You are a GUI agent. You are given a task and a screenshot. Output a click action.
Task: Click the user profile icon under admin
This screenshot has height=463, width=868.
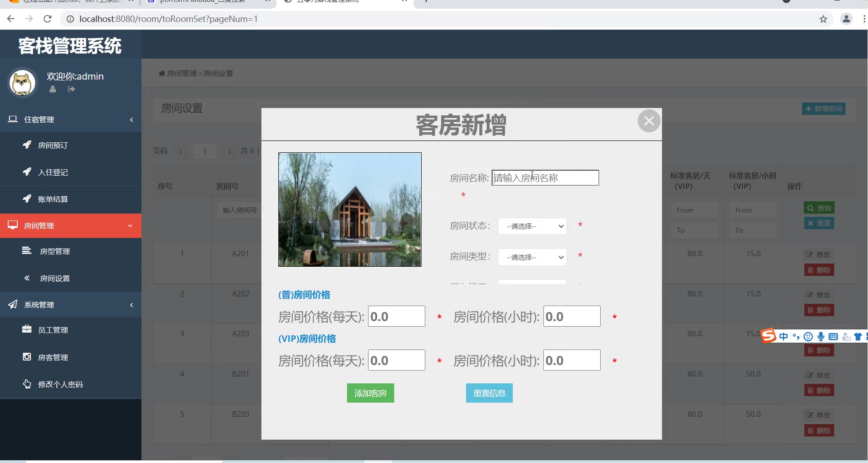[53, 89]
